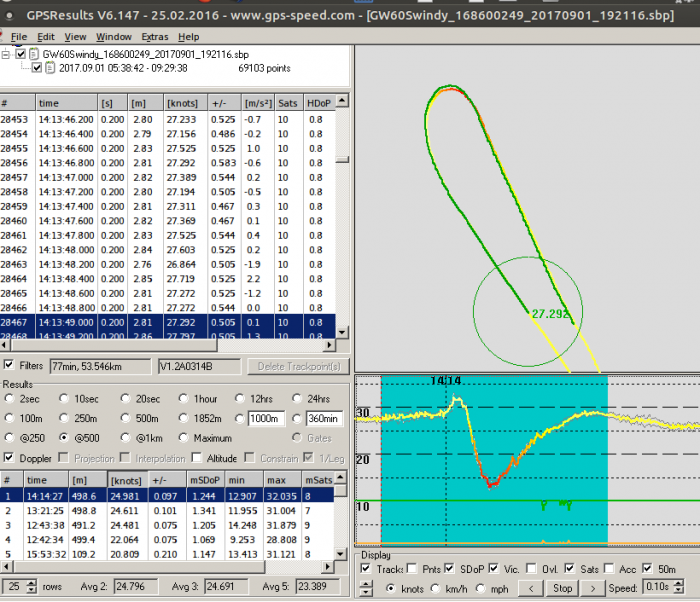Open the View menu
The image size is (700, 602).
pyautogui.click(x=75, y=37)
